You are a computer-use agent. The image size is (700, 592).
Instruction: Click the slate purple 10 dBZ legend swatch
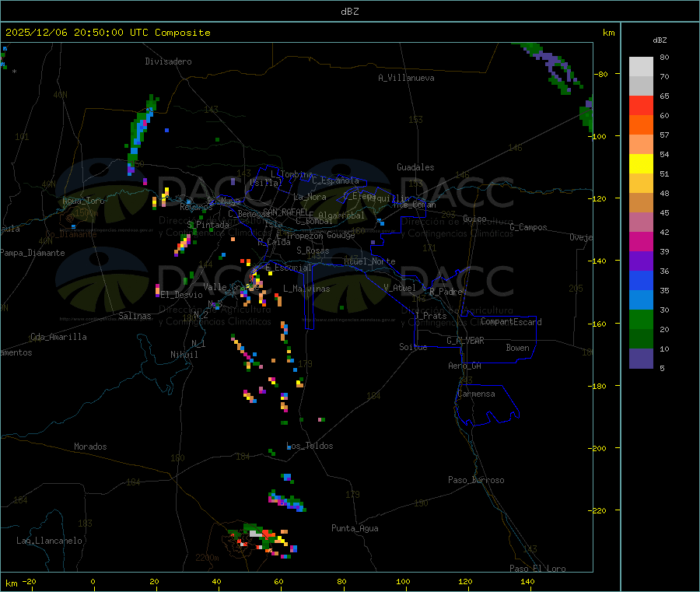point(641,359)
